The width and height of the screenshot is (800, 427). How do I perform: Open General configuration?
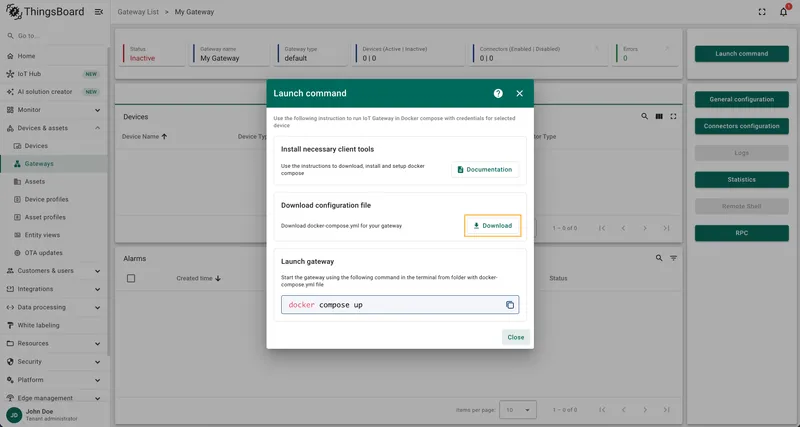[741, 99]
